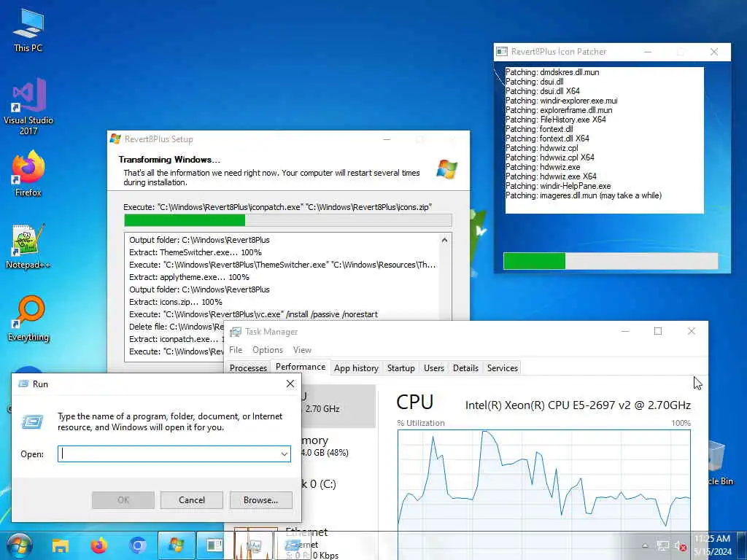Switch to Revert8Plus Setup taskbar button
747x560 pixels.
[176, 545]
